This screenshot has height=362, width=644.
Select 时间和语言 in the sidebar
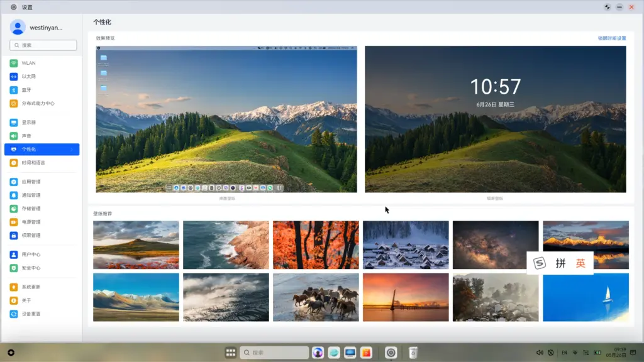(x=33, y=163)
